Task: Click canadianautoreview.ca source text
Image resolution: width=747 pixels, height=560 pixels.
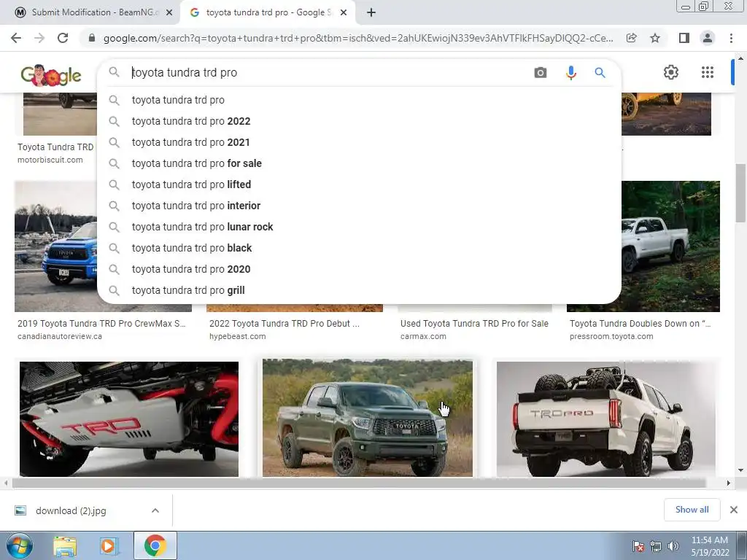Action: pyautogui.click(x=60, y=336)
